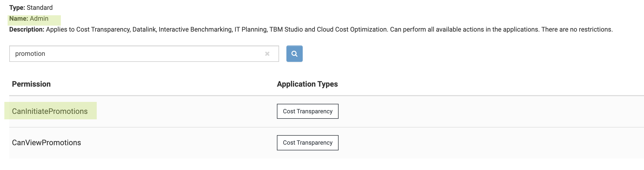Image resolution: width=644 pixels, height=170 pixels.
Task: Click the bold Name label
Action: pyautogui.click(x=18, y=19)
